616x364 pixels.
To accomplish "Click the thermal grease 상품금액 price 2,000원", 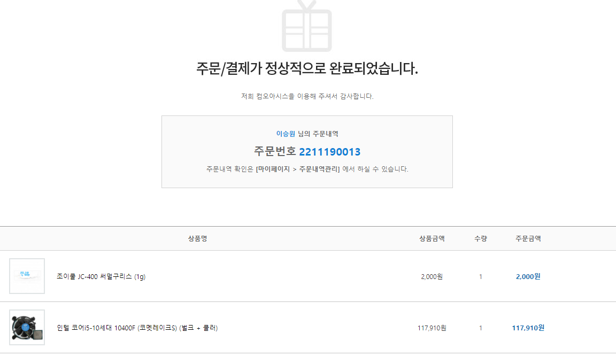I will pos(432,277).
